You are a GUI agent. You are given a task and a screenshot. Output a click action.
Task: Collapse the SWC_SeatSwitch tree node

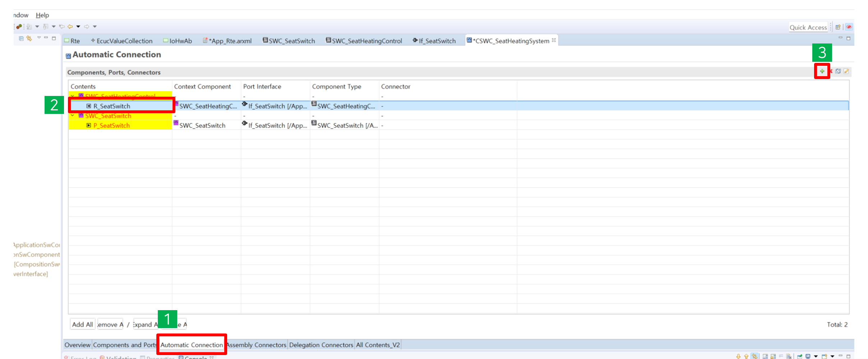[x=73, y=116]
